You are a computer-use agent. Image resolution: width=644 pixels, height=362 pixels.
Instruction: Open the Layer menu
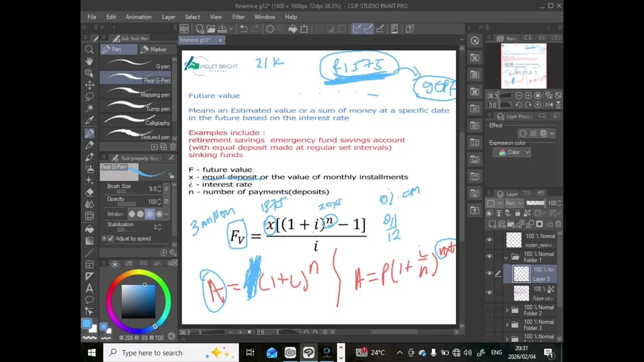tap(169, 17)
